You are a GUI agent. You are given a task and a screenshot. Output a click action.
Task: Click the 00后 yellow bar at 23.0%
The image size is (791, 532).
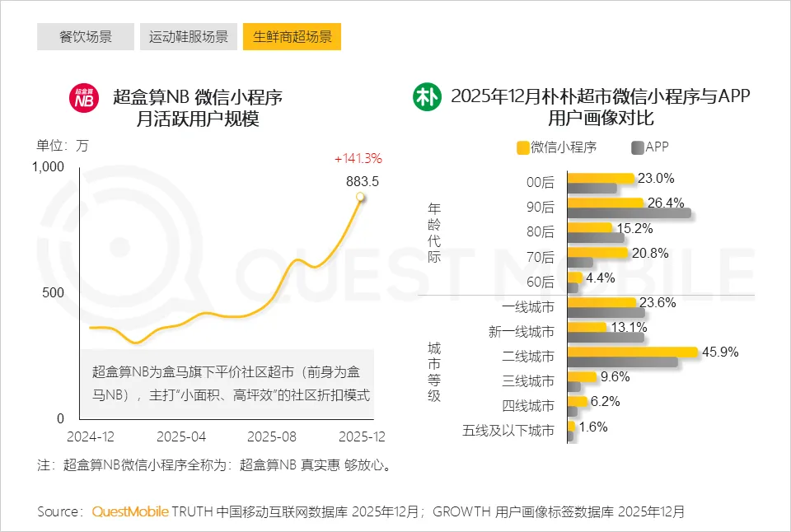(601, 178)
